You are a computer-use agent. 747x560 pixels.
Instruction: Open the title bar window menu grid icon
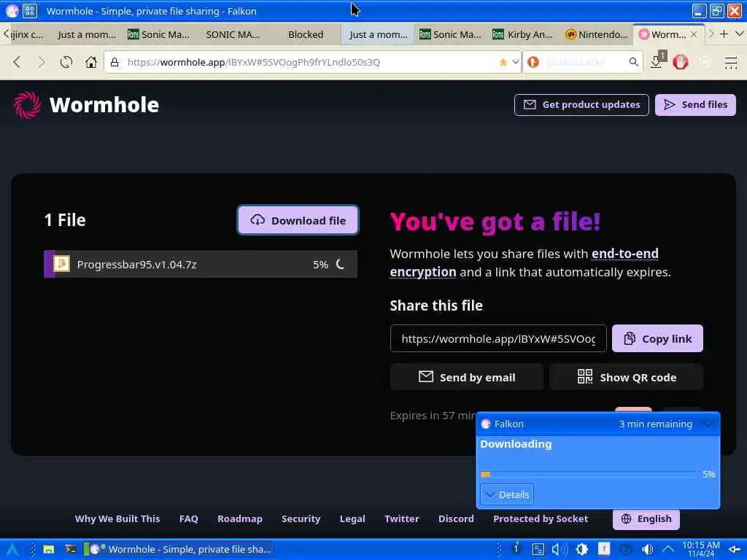coord(29,10)
